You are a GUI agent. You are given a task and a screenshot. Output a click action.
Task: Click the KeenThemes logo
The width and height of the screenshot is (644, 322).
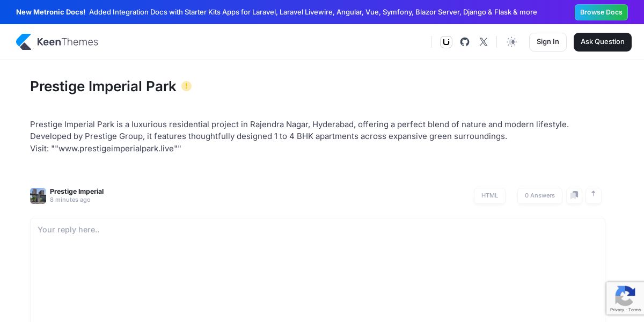(57, 42)
